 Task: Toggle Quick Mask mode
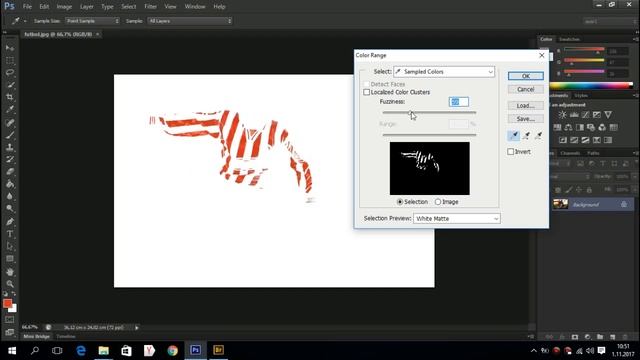coord(10,320)
